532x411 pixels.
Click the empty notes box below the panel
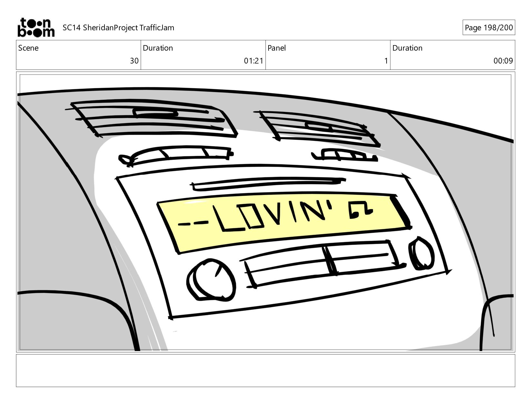pyautogui.click(x=265, y=371)
